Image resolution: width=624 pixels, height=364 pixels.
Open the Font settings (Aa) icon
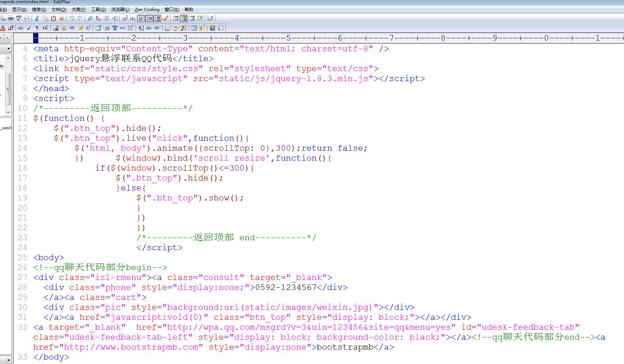tap(125, 18)
